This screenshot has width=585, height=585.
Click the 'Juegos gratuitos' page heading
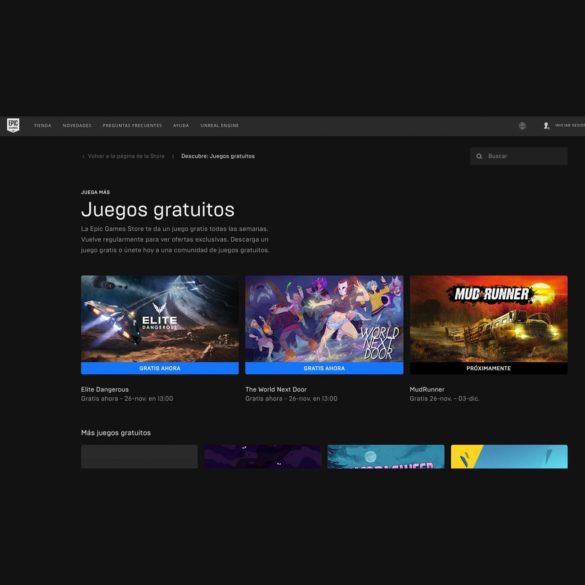(x=158, y=210)
